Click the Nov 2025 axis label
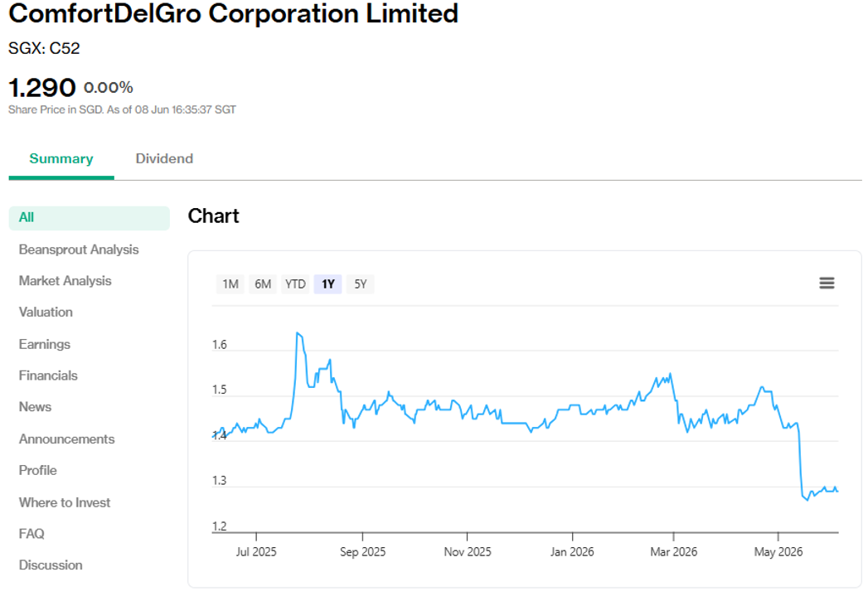The width and height of the screenshot is (868, 596). pyautogui.click(x=468, y=552)
